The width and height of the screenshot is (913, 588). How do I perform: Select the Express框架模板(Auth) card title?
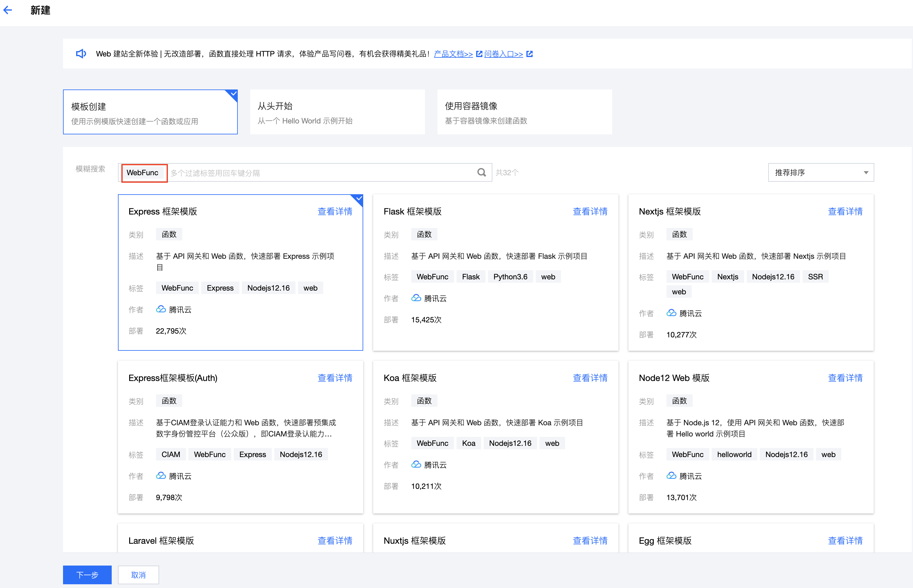click(x=173, y=378)
